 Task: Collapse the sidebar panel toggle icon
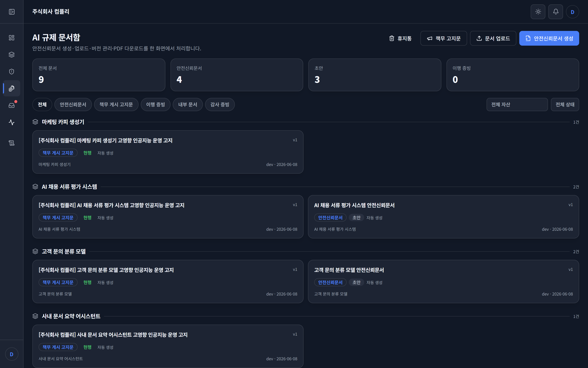click(x=12, y=12)
